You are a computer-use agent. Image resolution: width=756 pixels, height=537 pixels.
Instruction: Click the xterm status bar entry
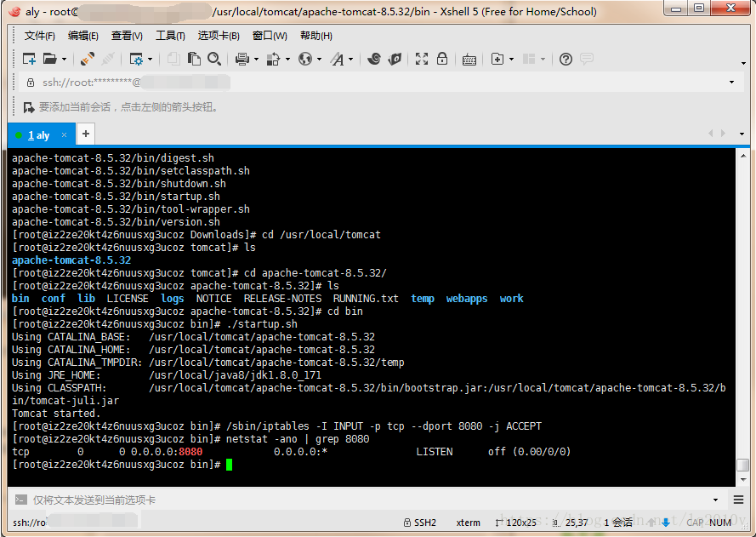point(469,523)
